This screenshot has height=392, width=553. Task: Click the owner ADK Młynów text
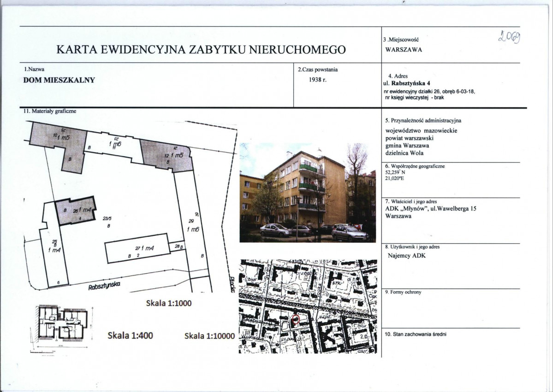click(431, 209)
